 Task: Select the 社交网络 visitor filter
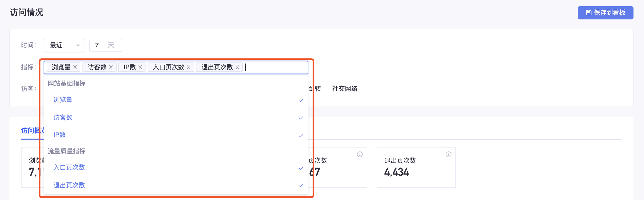point(345,89)
